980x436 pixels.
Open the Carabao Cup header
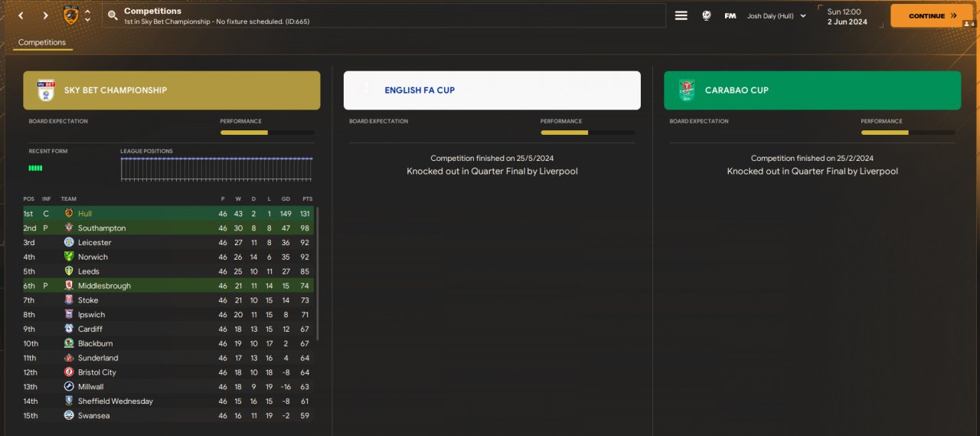(812, 90)
